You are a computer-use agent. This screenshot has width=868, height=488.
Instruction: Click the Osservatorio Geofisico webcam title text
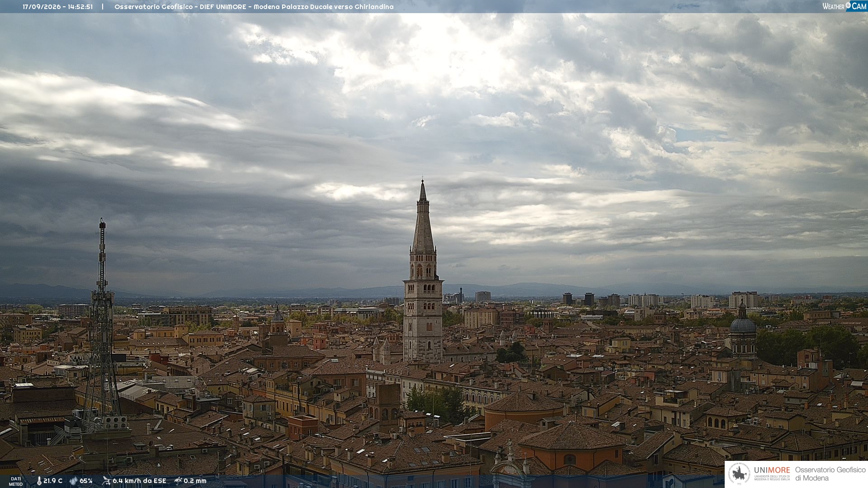pyautogui.click(x=254, y=7)
